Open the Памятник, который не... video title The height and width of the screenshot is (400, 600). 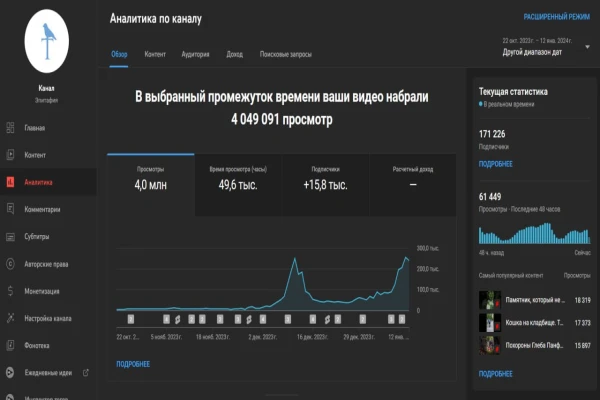coord(535,300)
